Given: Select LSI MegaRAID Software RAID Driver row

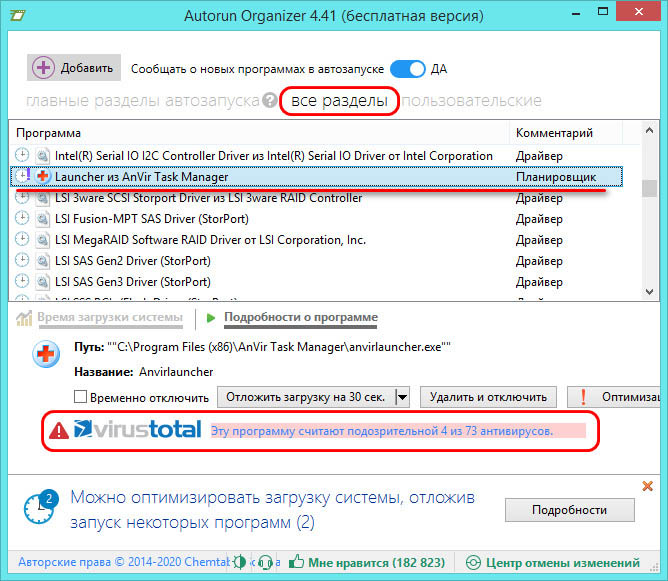Looking at the screenshot, I should coord(316,240).
